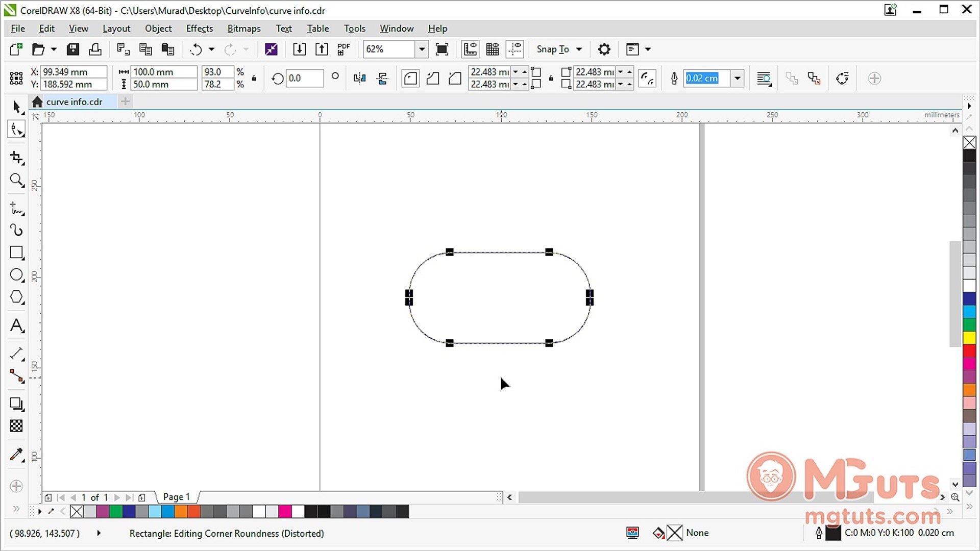The image size is (980, 551).
Task: Select the Rectangle tool
Action: coord(17,253)
